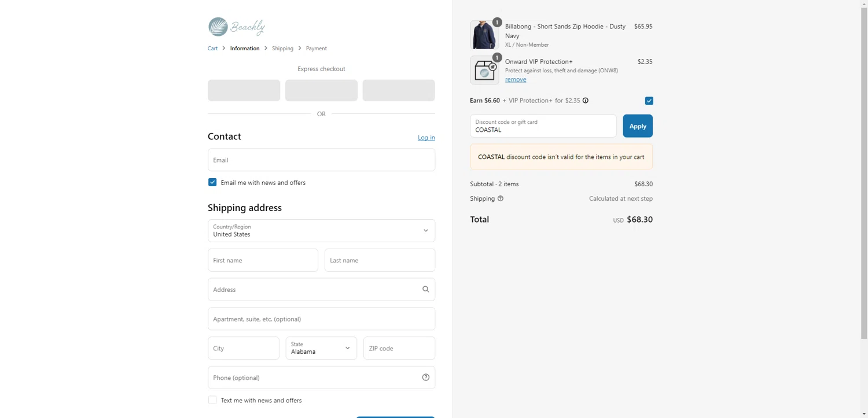Go to the Cart breadcrumb
The height and width of the screenshot is (418, 868).
[x=212, y=49]
